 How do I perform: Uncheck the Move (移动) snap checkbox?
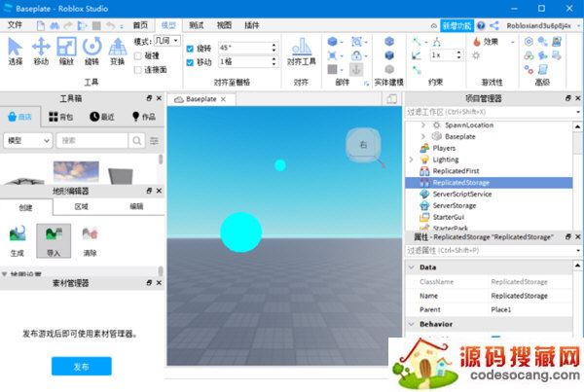pyautogui.click(x=190, y=62)
